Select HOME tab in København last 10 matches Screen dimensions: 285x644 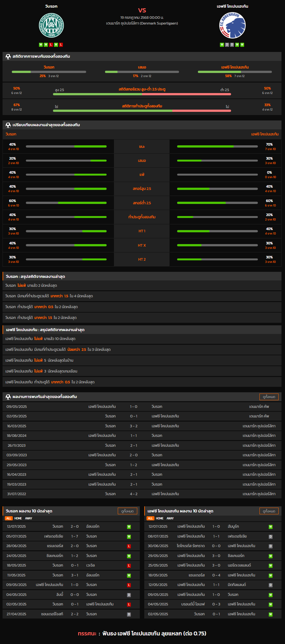(160, 518)
